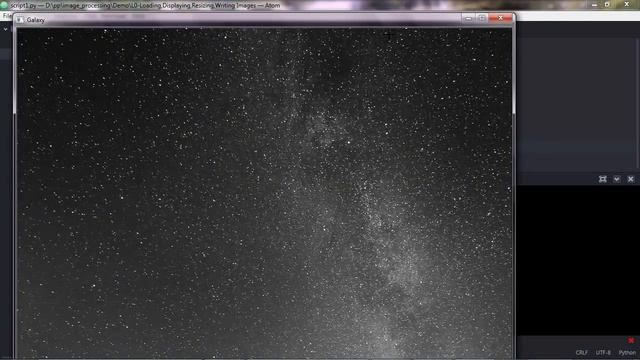The image size is (640, 360).
Task: Click the Galaxy starfield image
Action: tap(264, 193)
